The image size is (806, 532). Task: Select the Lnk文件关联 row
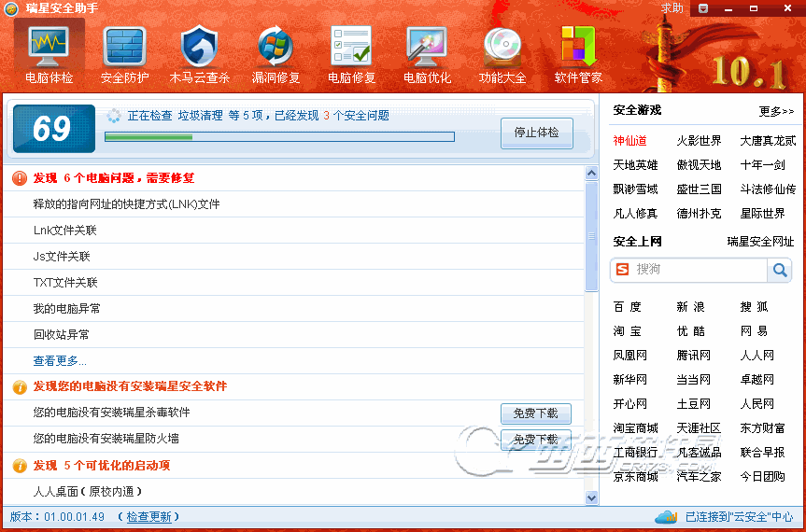click(x=293, y=231)
